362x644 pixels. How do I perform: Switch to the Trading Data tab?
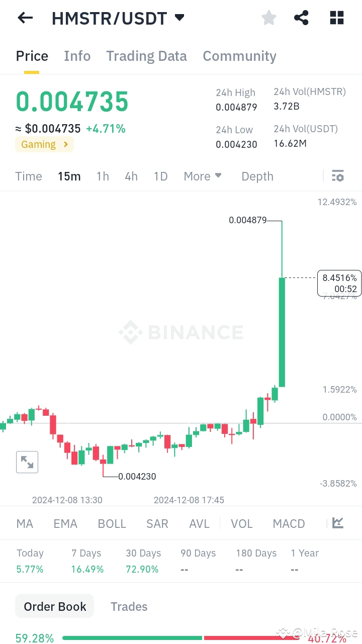(x=146, y=56)
